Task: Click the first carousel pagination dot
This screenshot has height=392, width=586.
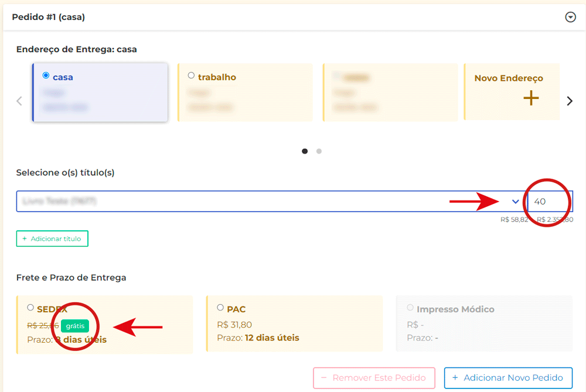Action: click(x=305, y=151)
